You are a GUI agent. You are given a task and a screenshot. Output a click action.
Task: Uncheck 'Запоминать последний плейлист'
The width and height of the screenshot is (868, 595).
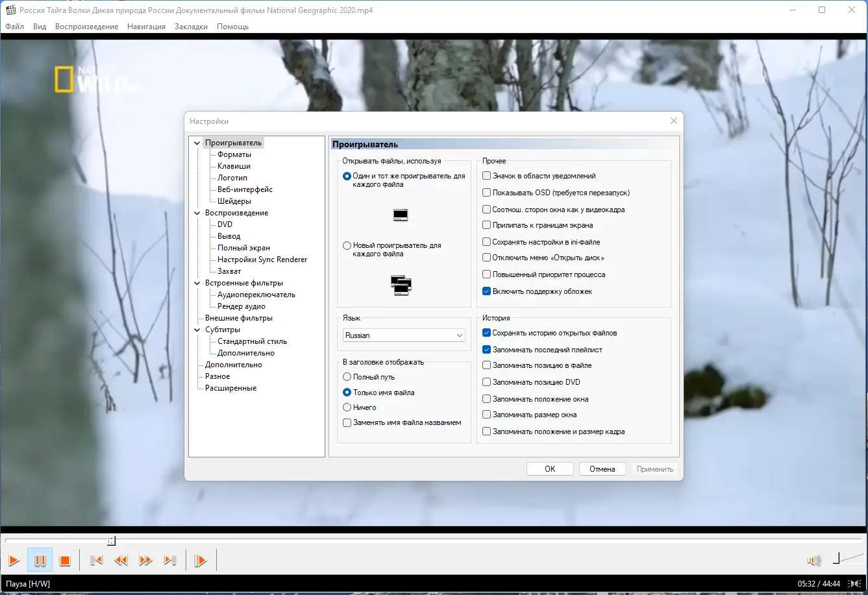tap(487, 350)
